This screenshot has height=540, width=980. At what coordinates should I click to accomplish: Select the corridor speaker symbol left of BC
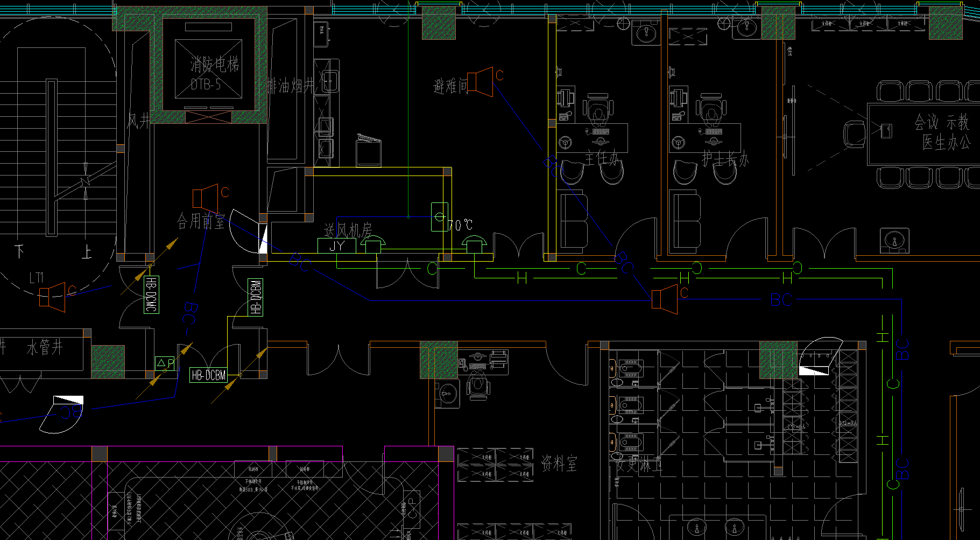pos(665,299)
